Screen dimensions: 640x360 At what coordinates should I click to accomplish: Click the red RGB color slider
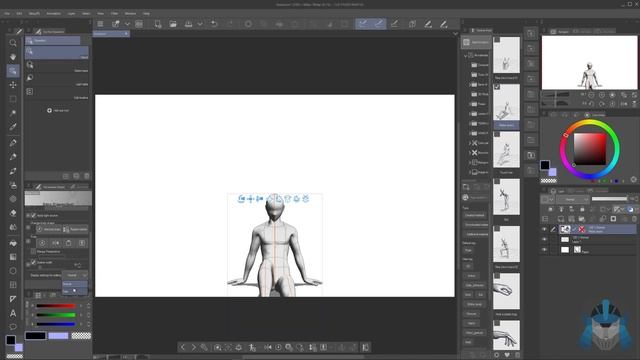[56, 305]
